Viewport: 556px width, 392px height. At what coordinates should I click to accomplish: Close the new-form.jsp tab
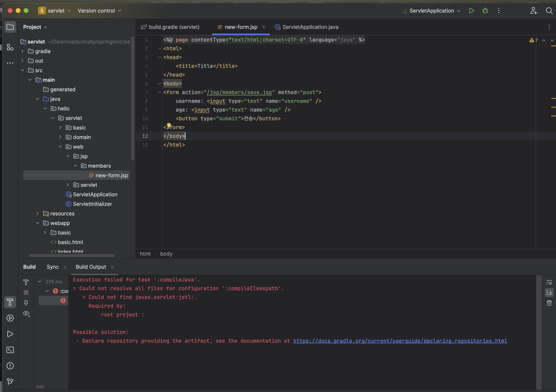pyautogui.click(x=263, y=27)
